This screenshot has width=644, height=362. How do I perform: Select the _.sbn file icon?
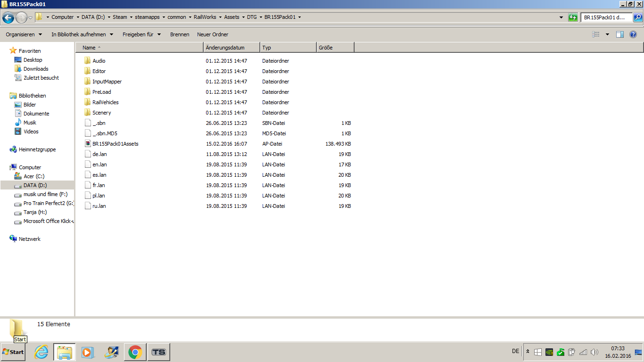click(x=87, y=123)
